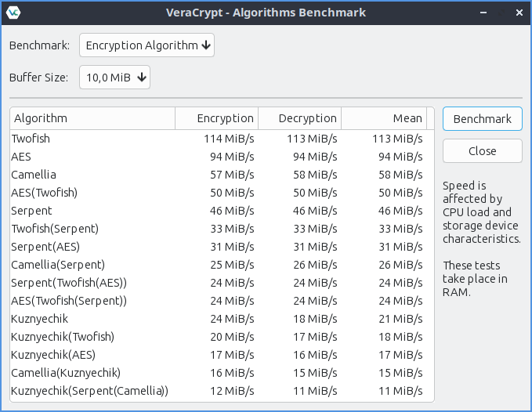Screen dimensions: 532x412
Task: Select the Serpent(AES) row
Action: (222, 247)
